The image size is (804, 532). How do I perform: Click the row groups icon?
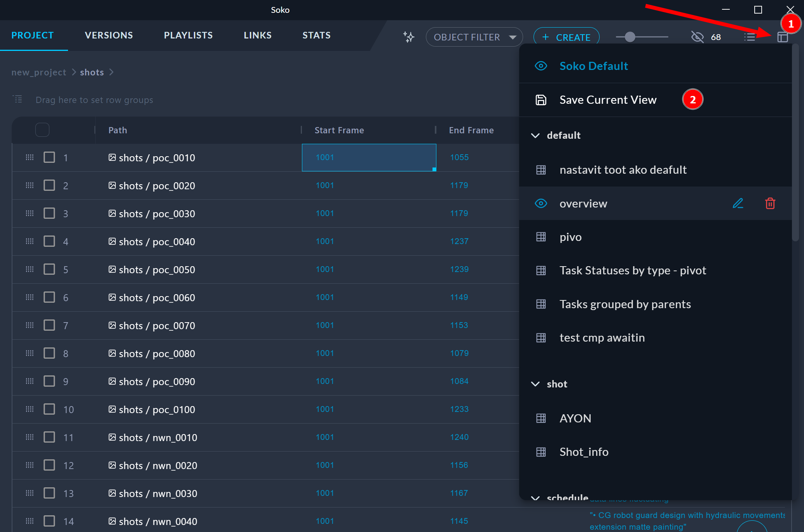[x=18, y=99]
